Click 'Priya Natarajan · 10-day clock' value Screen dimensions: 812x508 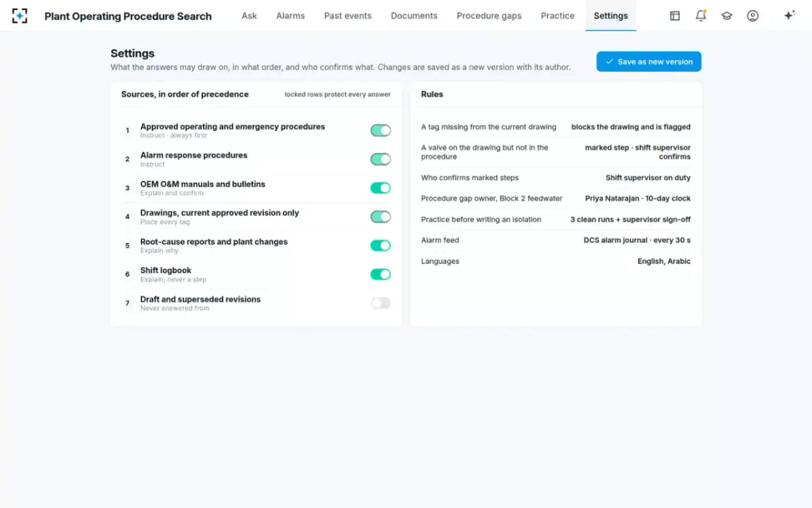(638, 198)
